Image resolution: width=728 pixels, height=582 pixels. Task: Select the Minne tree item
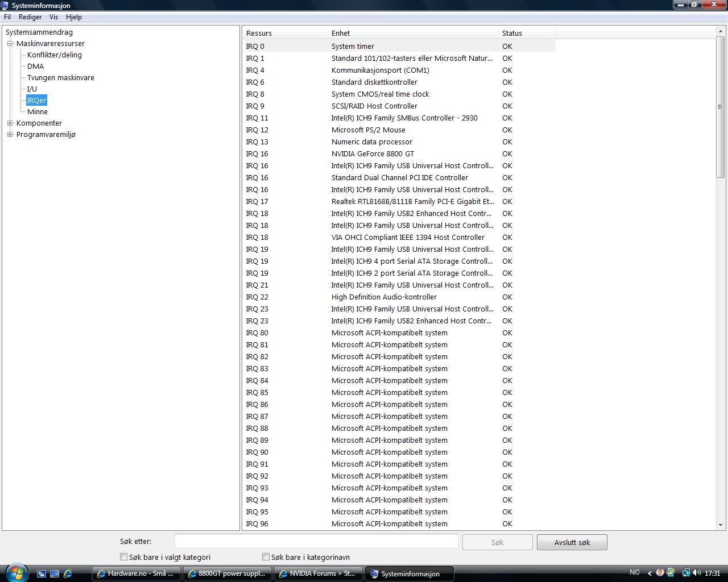38,112
